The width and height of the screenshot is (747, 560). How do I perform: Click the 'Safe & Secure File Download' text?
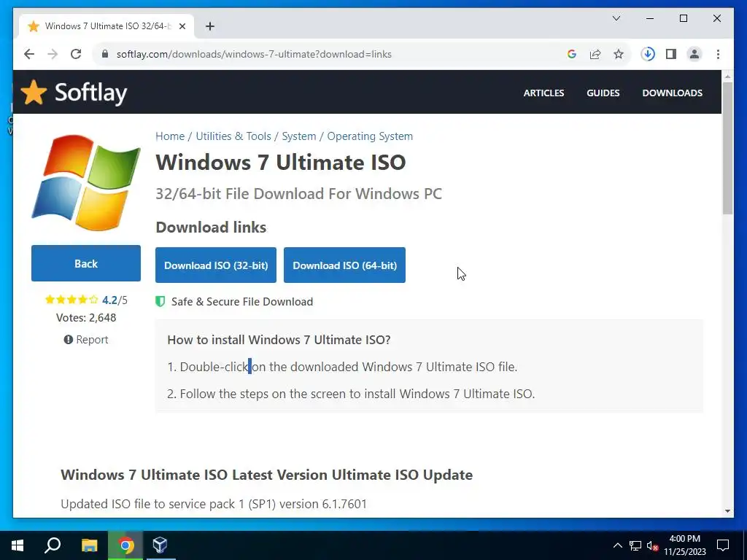(242, 301)
